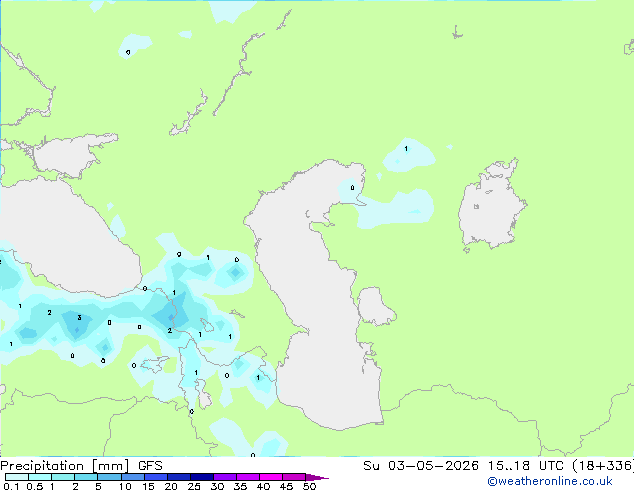
Task: Pick the 40–45 mm magenta legend swatch
Action: click(x=271, y=477)
